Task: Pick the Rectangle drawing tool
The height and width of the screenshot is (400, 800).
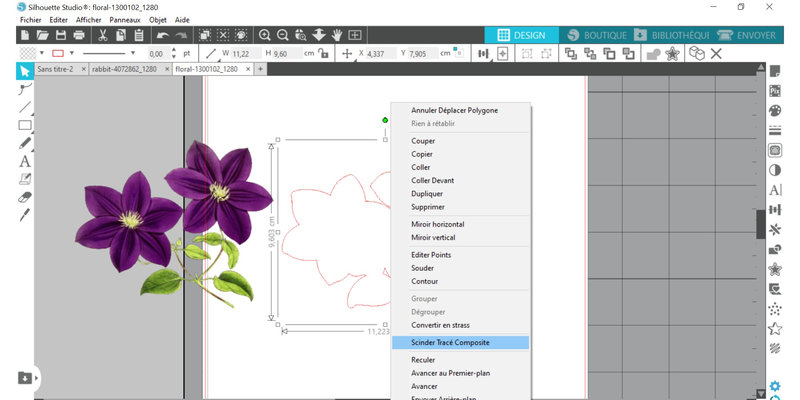Action: coord(24,125)
